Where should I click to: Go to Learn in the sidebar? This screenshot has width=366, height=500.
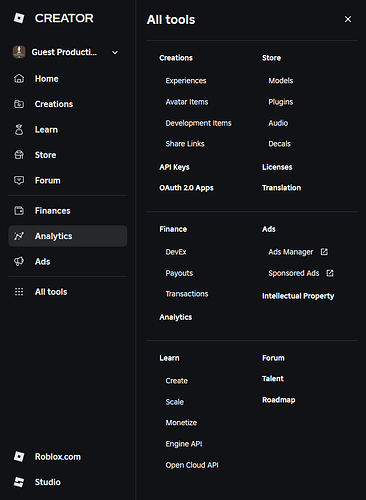coord(46,130)
